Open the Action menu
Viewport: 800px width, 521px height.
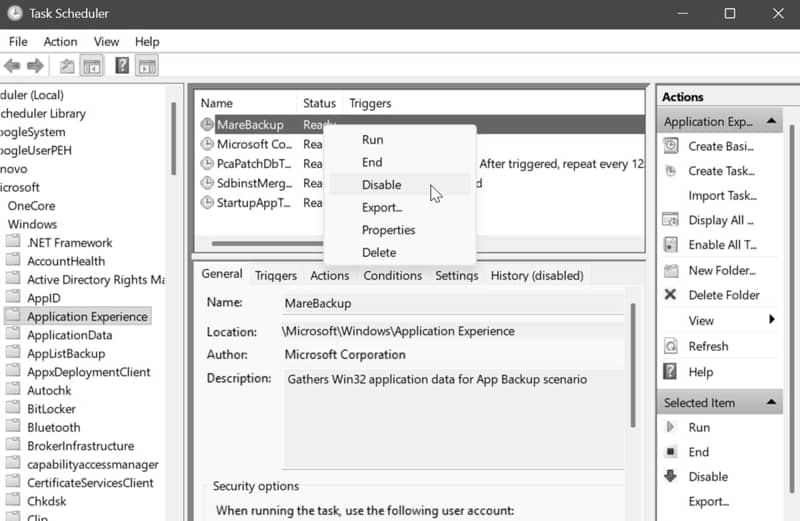61,41
